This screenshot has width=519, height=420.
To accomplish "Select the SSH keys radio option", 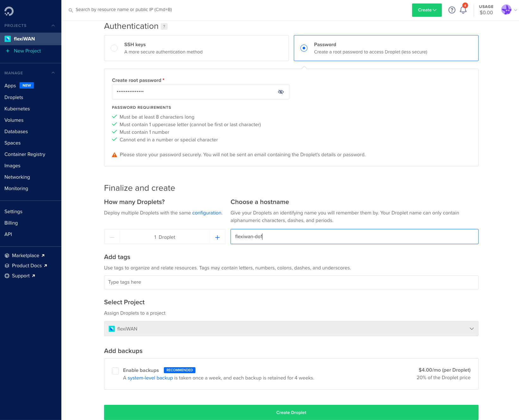I will click(114, 48).
